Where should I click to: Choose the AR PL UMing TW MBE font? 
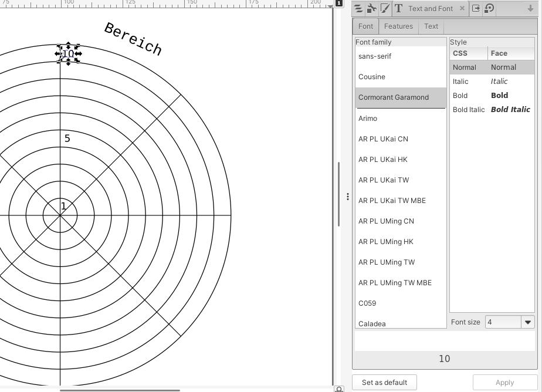(401, 283)
